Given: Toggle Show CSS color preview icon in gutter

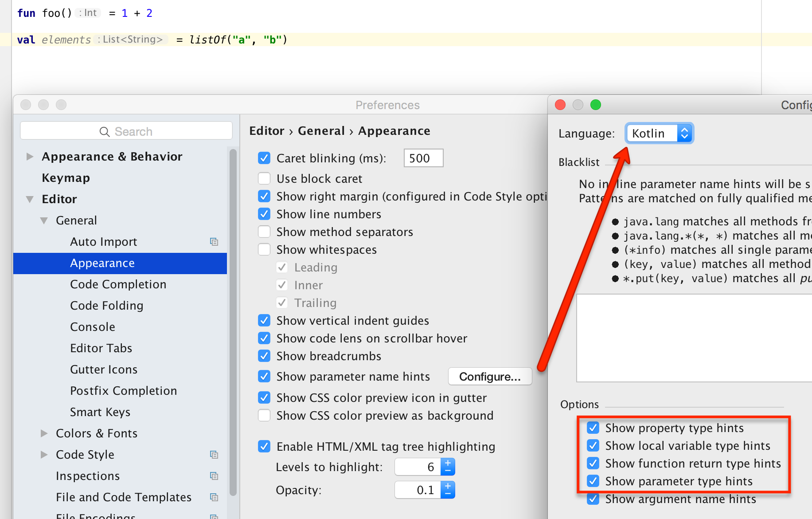Looking at the screenshot, I should pyautogui.click(x=264, y=397).
